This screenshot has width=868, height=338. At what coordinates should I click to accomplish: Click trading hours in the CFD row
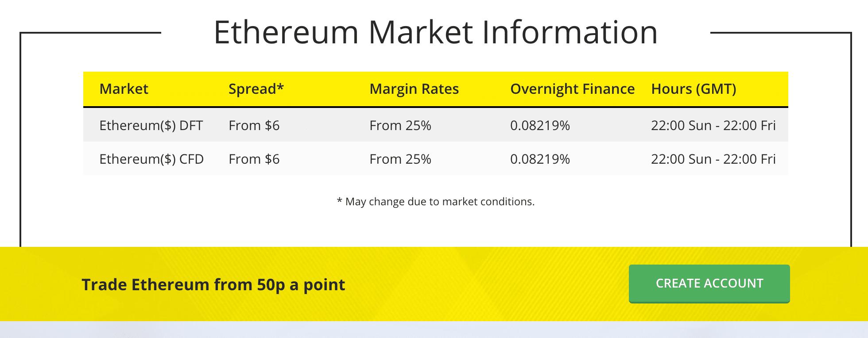point(713,159)
